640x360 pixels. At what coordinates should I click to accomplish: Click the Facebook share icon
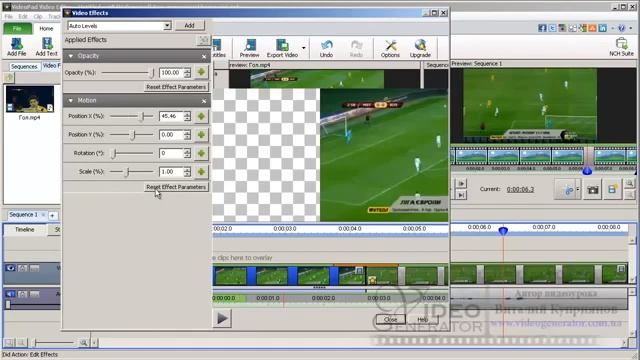[542, 28]
